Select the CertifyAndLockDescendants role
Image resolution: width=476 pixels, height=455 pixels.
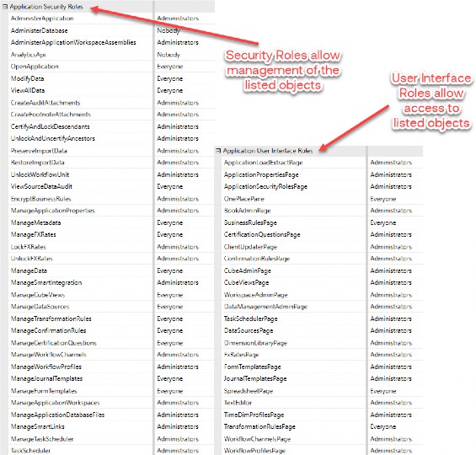tap(50, 126)
